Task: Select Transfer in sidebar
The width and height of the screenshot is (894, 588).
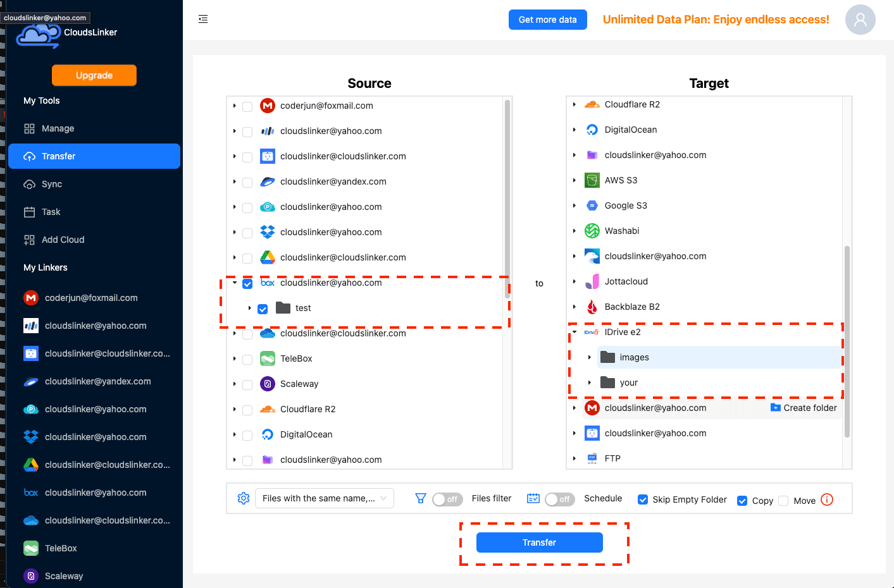Action: click(94, 156)
